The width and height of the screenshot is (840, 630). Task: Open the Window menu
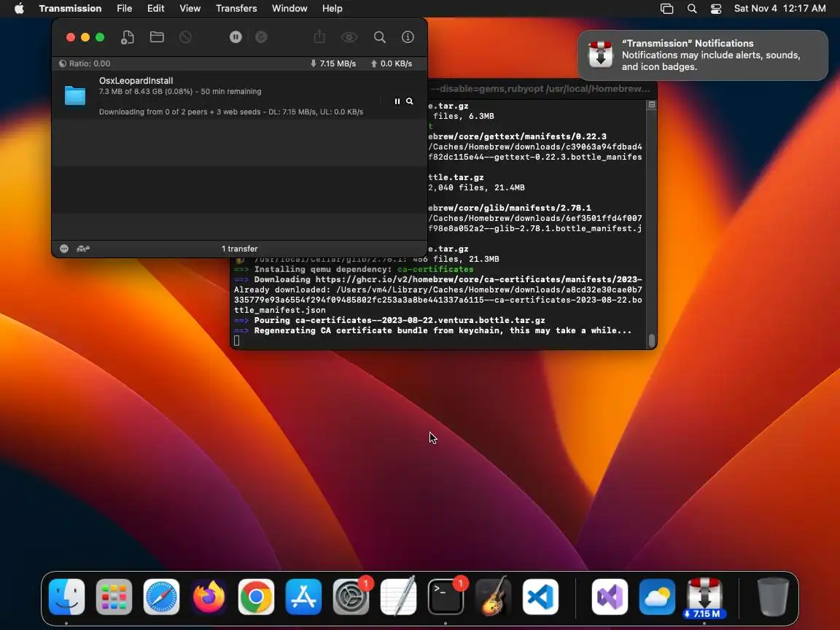289,9
